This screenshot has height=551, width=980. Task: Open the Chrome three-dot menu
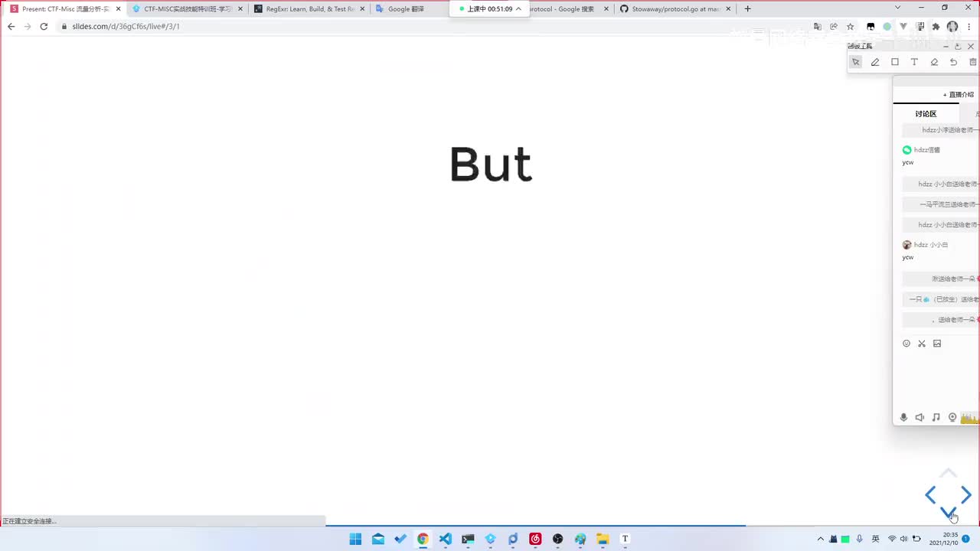point(969,26)
